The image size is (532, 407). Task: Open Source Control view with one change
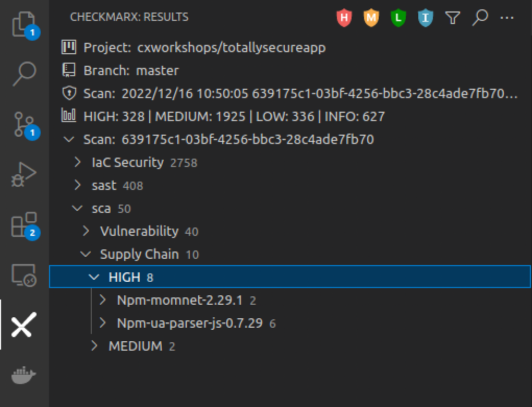pos(25,125)
